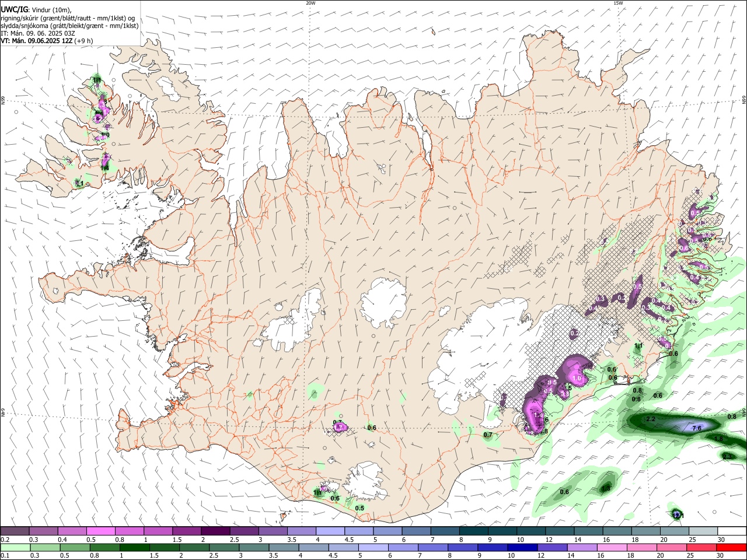The image size is (747, 560).
Task: Pick lower legend green swatch at 0.5
Action: click(x=74, y=547)
